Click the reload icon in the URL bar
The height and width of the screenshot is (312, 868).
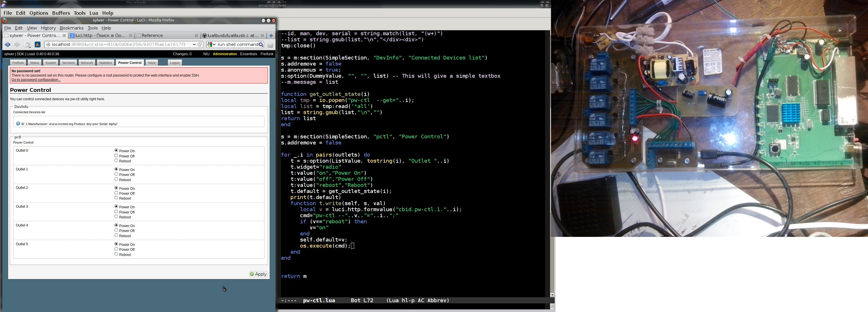199,44
